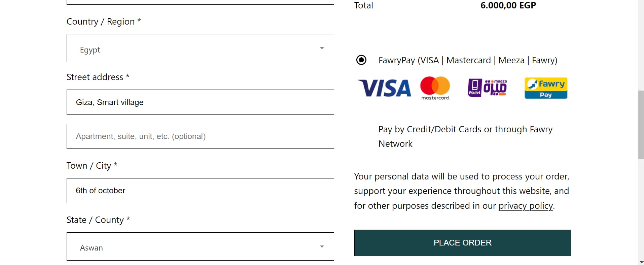Click the Meeza wallet logo

pos(487,88)
